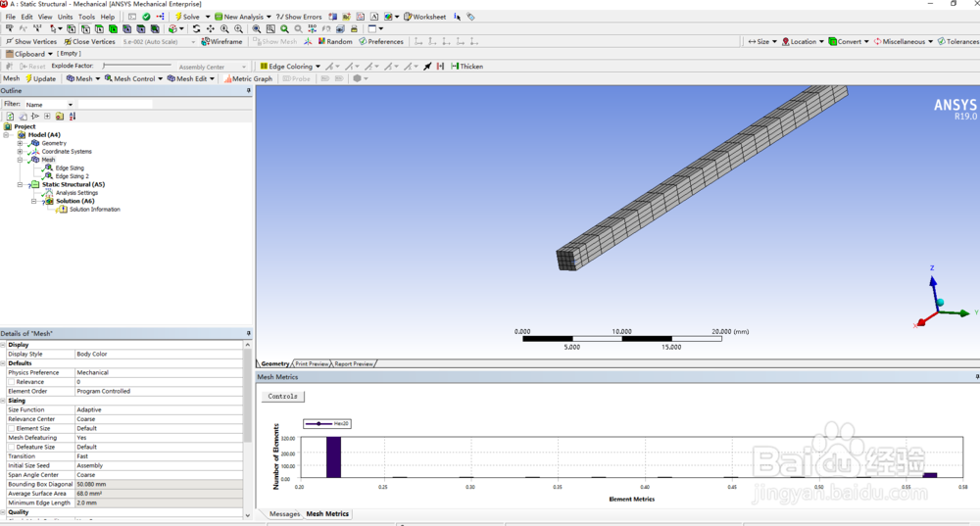Open the Size toolbar menu
The width and height of the screenshot is (980, 526).
click(762, 42)
